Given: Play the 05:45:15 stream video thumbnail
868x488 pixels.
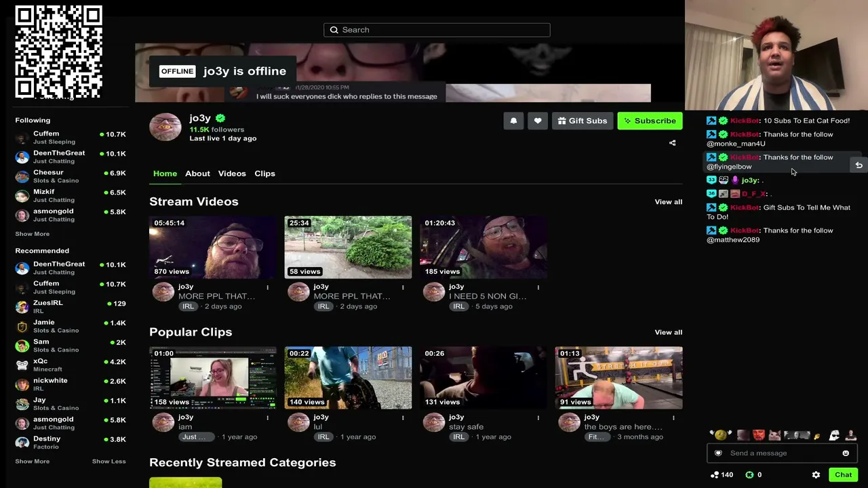Looking at the screenshot, I should [213, 247].
